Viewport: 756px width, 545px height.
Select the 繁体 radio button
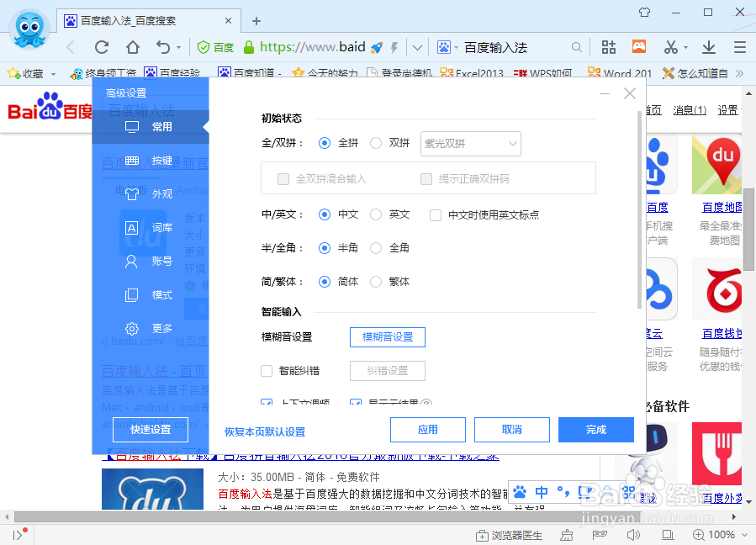coord(376,282)
